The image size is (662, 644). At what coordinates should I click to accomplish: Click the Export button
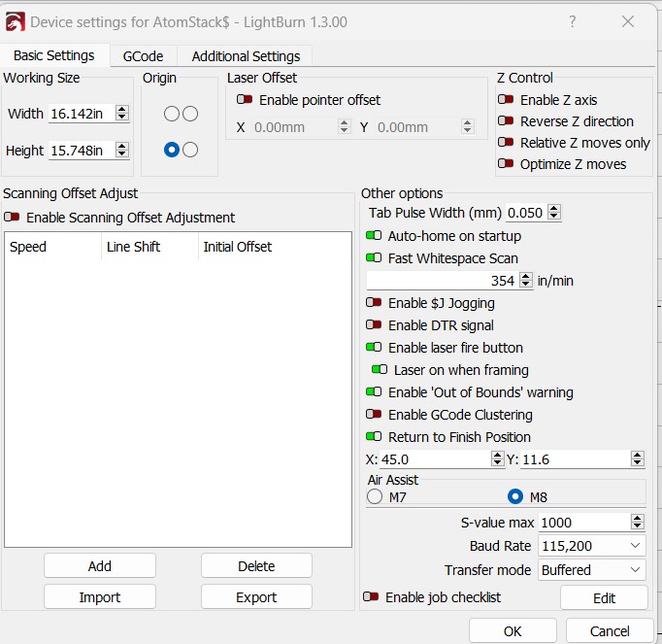pyautogui.click(x=256, y=597)
